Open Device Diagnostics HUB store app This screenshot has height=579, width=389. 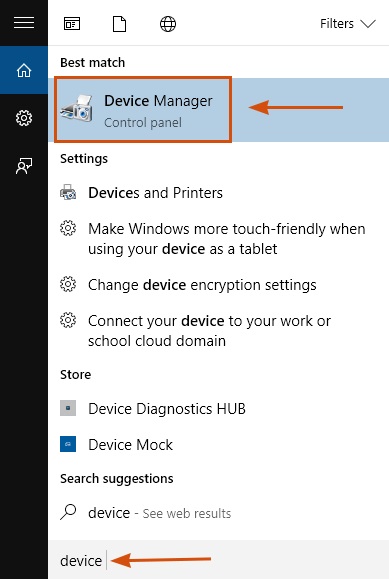pyautogui.click(x=218, y=409)
